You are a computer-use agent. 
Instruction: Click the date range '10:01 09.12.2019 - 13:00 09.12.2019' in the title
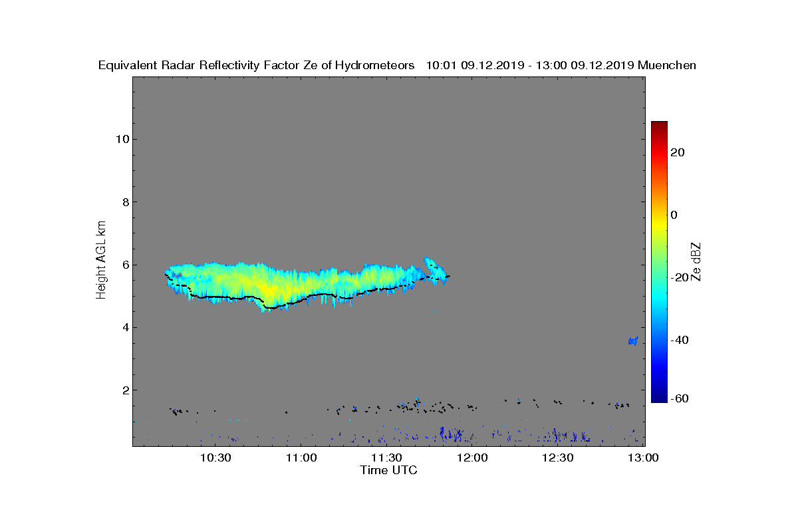click(x=529, y=65)
